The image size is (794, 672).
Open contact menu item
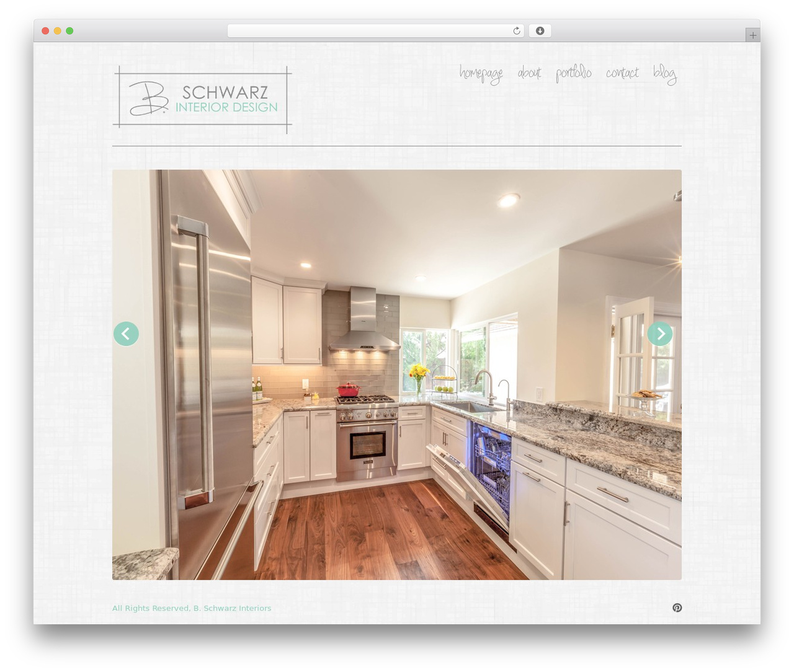622,73
